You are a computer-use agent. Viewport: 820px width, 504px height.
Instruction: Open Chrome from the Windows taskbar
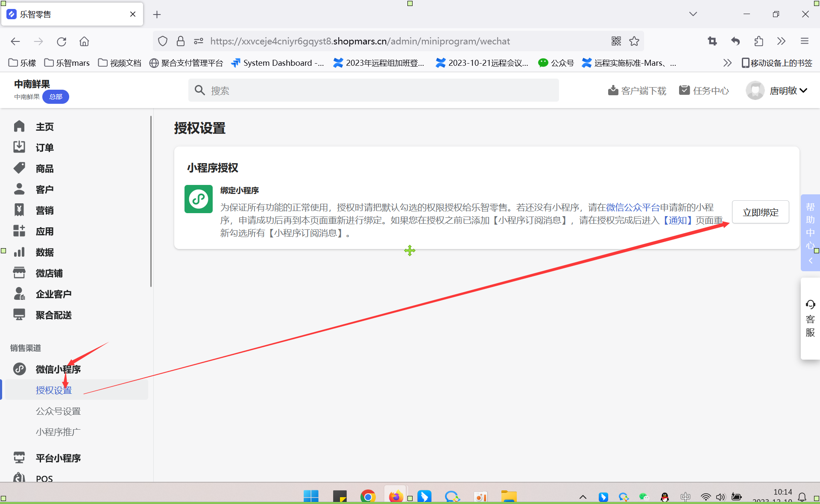tap(368, 496)
